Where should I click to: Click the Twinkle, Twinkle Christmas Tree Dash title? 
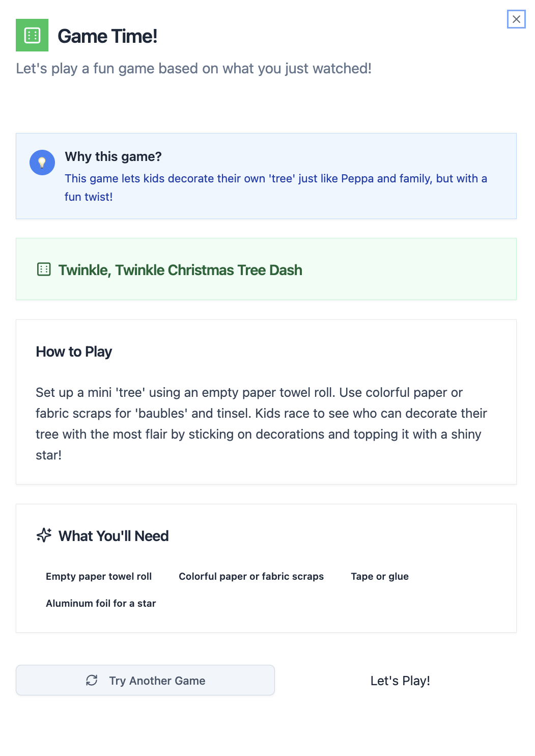tap(180, 270)
